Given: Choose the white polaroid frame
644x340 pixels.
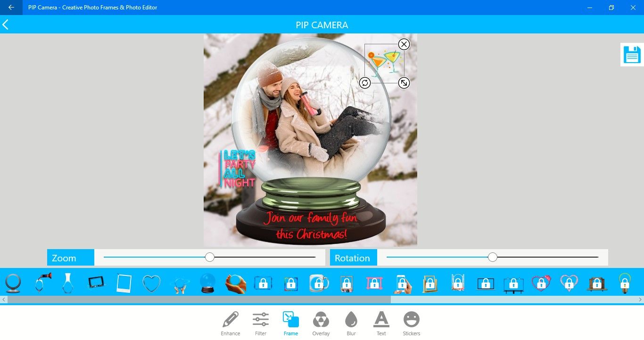Looking at the screenshot, I should pyautogui.click(x=124, y=283).
